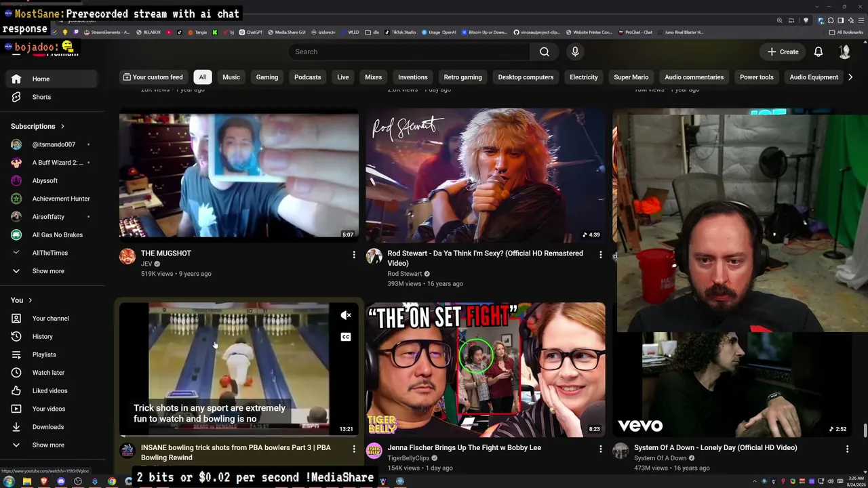The image size is (868, 488).
Task: Open More actions for the bowling trick shots video
Action: coord(353,449)
